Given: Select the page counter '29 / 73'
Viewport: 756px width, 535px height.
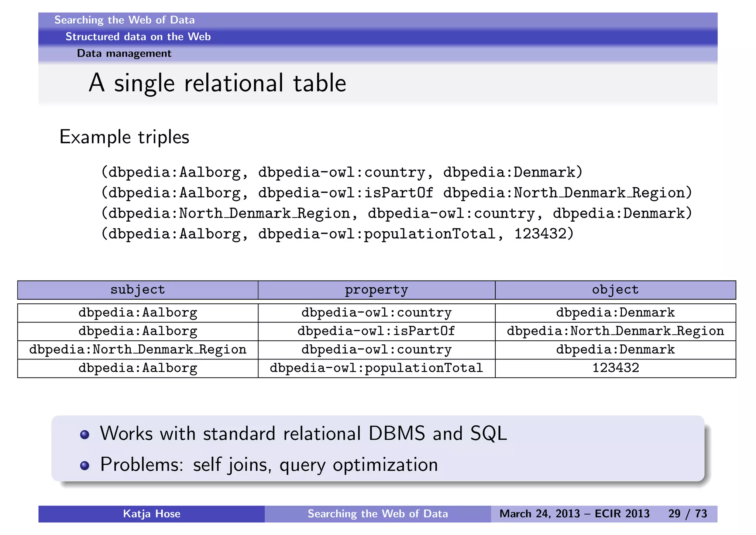Looking at the screenshot, I should click(x=688, y=514).
